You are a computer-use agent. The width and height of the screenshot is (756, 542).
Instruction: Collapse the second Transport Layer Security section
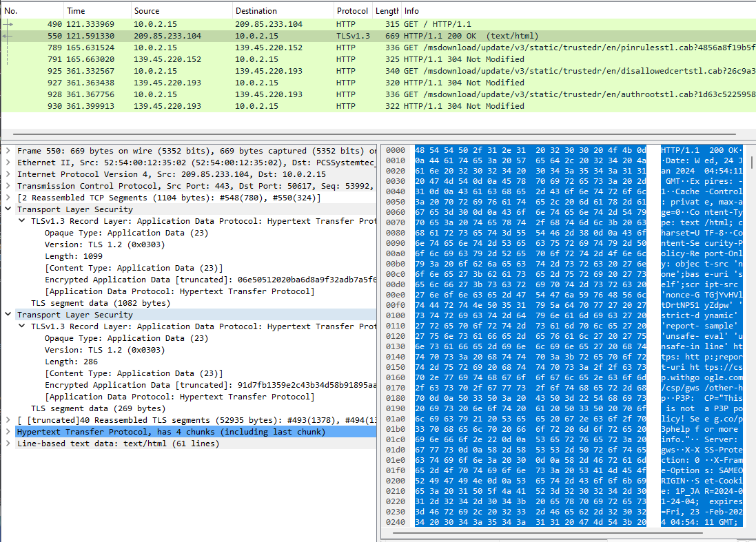tap(8, 315)
